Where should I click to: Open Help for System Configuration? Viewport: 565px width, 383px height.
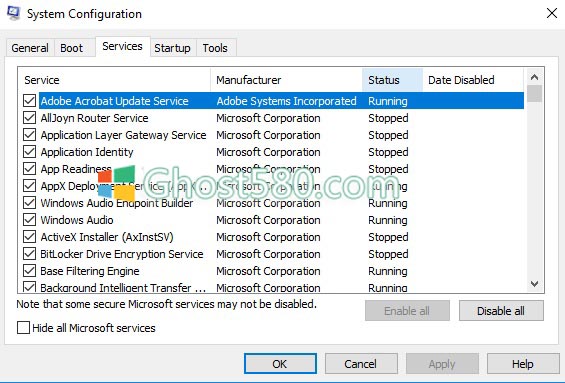[x=523, y=364]
